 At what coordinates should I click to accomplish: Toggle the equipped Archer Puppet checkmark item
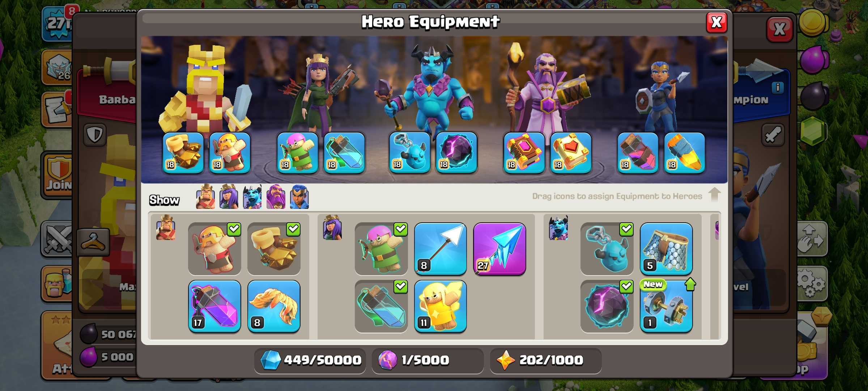click(381, 249)
